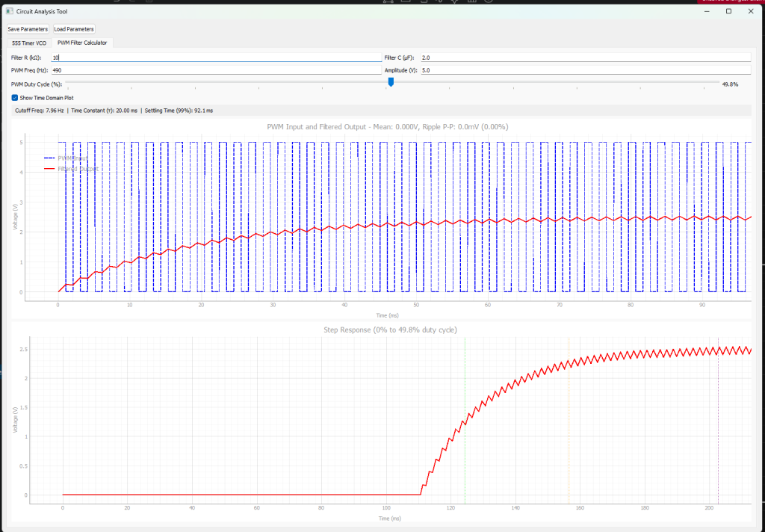
Task: Select the PWM Filter Calculator tab
Action: 82,43
